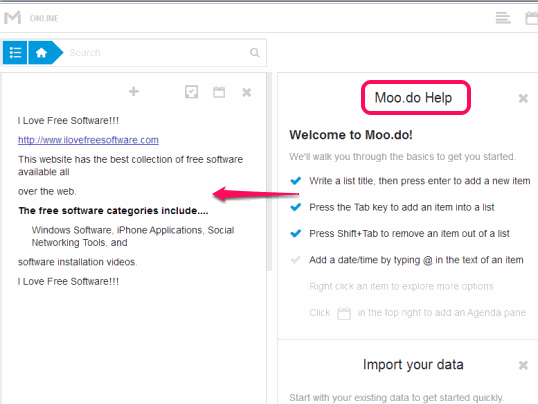
Task: Open the blue list outline button
Action: (x=15, y=53)
